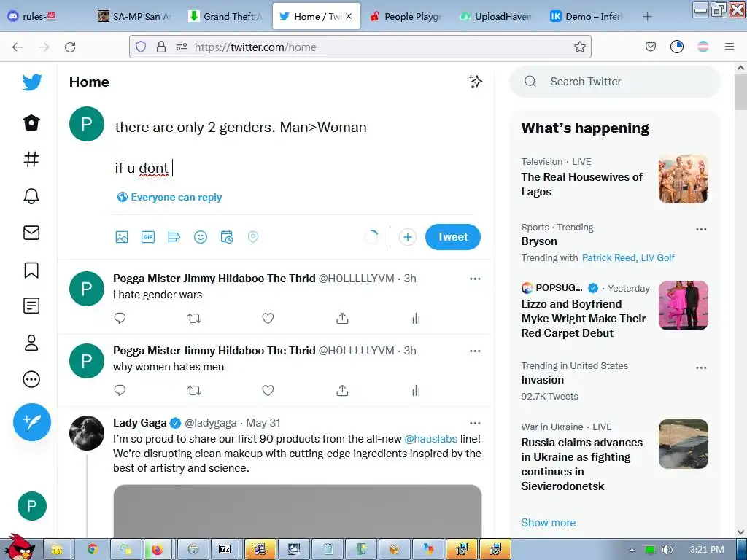Image resolution: width=747 pixels, height=560 pixels.
Task: Click the sparkle Top Tweets icon
Action: (475, 82)
